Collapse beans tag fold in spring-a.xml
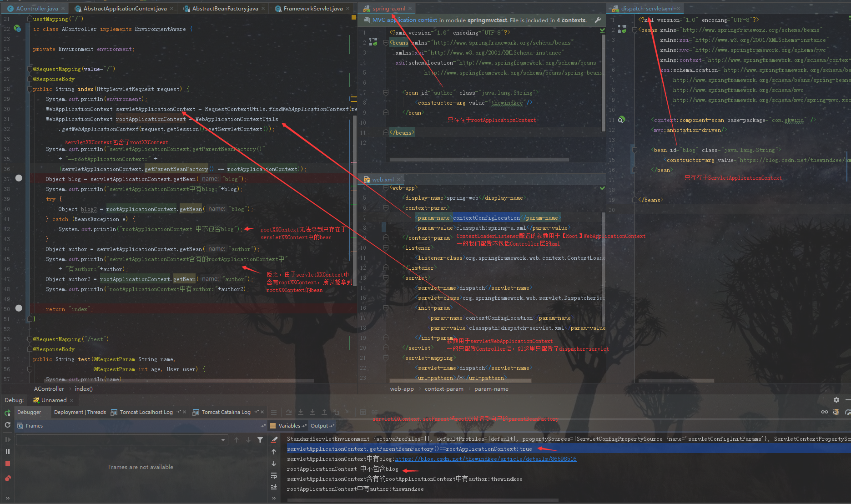The width and height of the screenshot is (851, 504). point(386,43)
